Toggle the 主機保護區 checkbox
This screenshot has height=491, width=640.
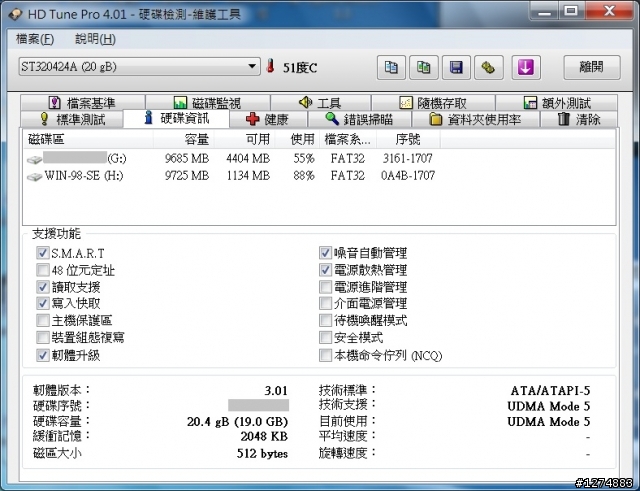(42, 320)
